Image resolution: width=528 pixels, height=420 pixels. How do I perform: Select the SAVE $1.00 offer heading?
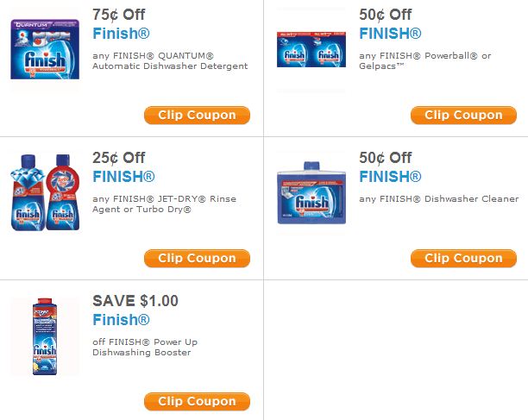[135, 301]
